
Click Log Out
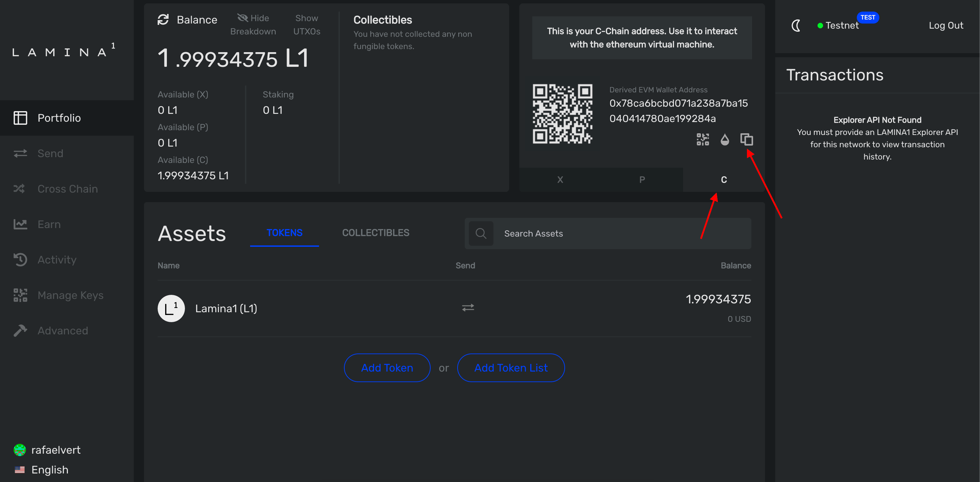pyautogui.click(x=946, y=26)
